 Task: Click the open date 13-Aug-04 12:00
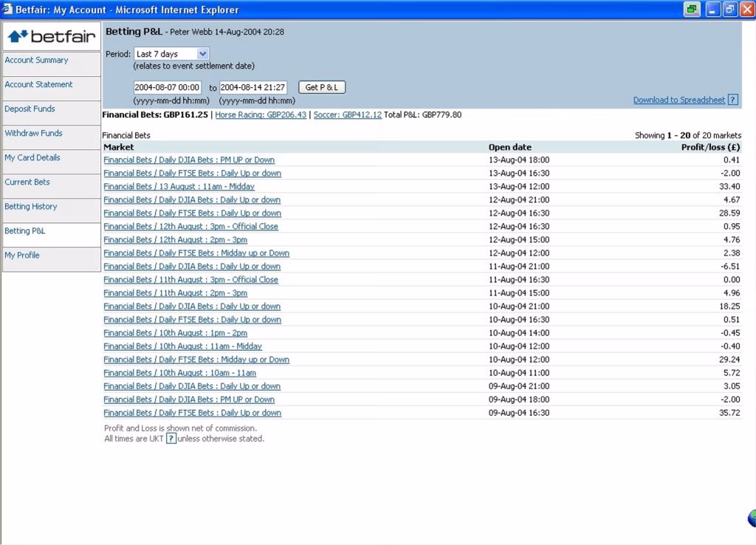[519, 186]
